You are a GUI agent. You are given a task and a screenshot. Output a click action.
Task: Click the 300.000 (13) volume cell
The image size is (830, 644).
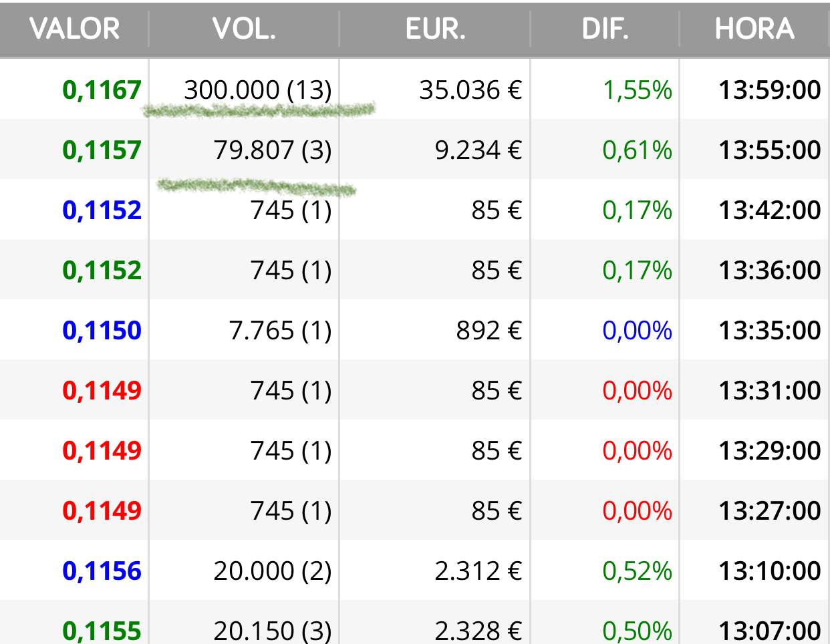258,90
